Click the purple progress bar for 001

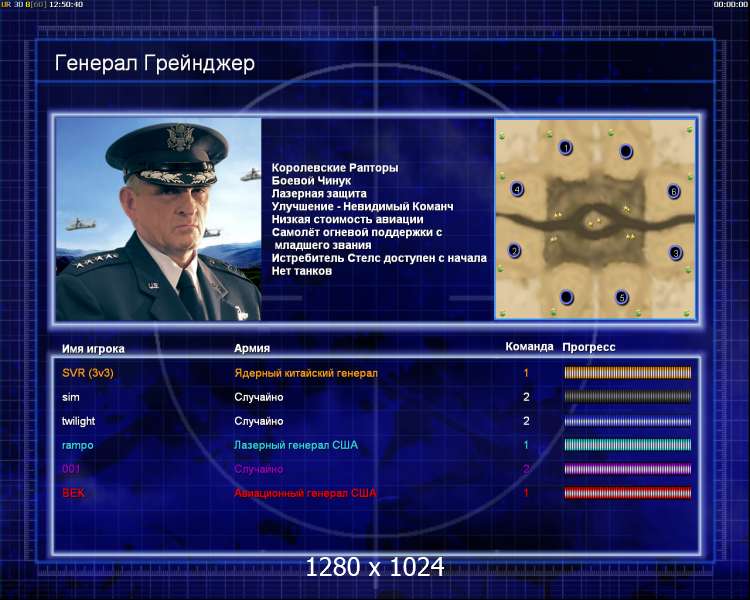[x=628, y=469]
